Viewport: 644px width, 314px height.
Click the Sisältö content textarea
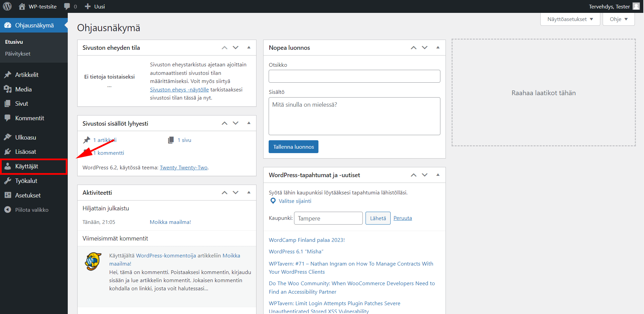(354, 116)
